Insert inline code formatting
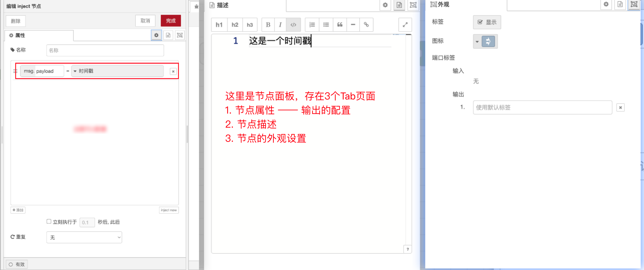This screenshot has width=644, height=270. (293, 25)
